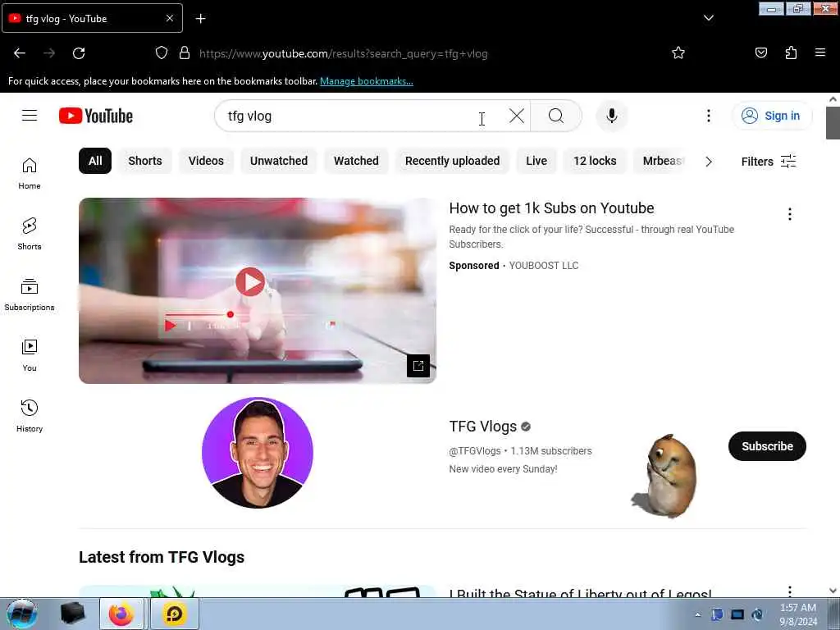Open the Firefox application menu
Screen dimensions: 840x630
coord(819,53)
